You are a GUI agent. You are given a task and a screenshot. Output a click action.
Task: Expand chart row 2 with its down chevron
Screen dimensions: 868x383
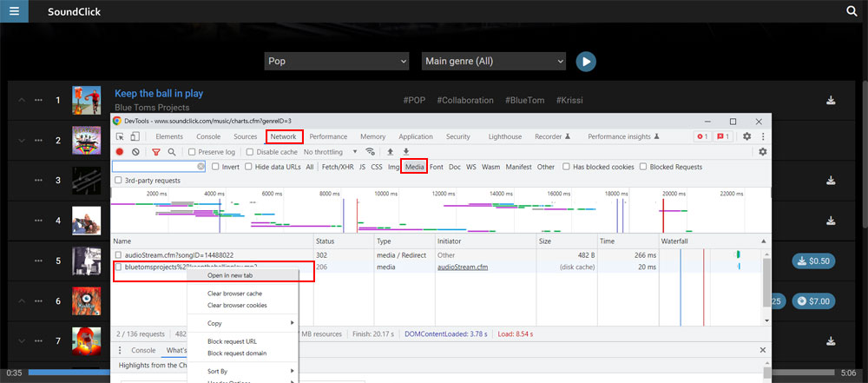click(x=23, y=141)
